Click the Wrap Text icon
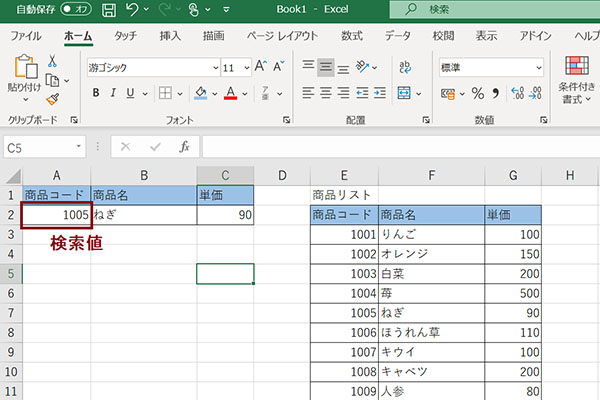600x400 pixels. click(x=406, y=68)
